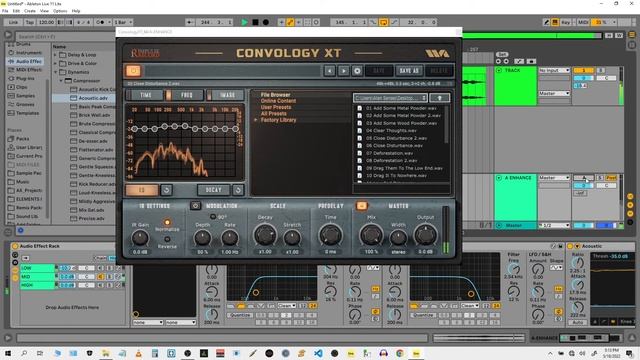The height and width of the screenshot is (360, 640).
Task: Click the IR Gain knob
Action: click(x=140, y=238)
